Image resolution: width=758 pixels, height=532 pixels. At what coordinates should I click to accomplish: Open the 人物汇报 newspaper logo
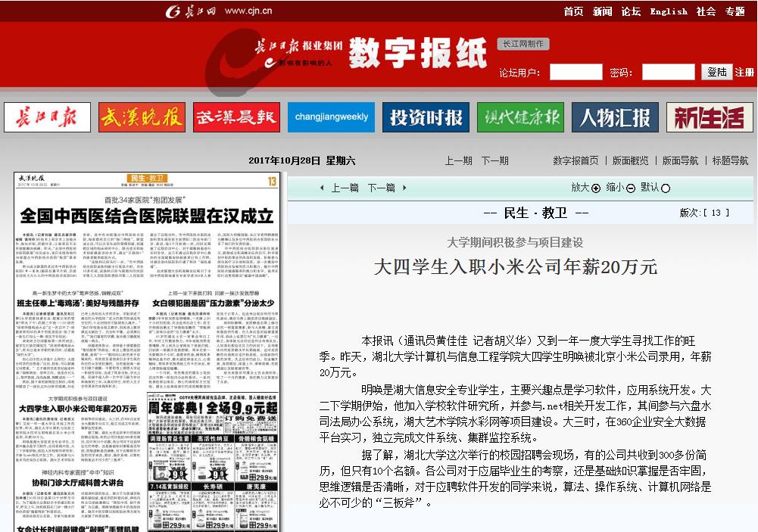click(615, 117)
